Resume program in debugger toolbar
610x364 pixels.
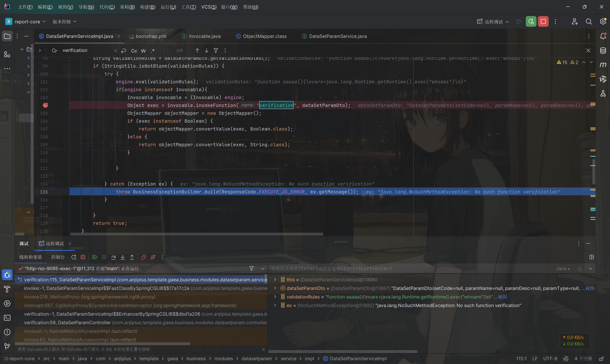click(94, 257)
